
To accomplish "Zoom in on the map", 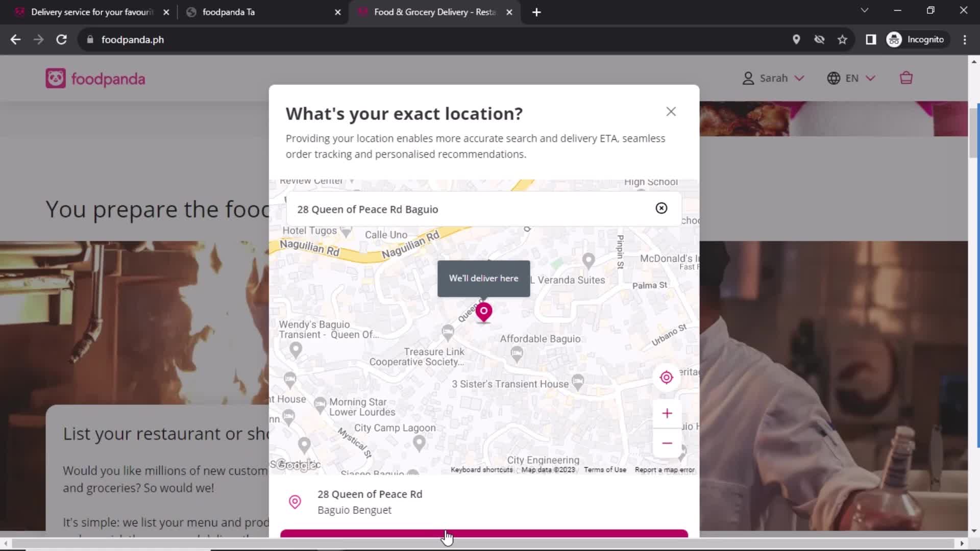I will 667,413.
